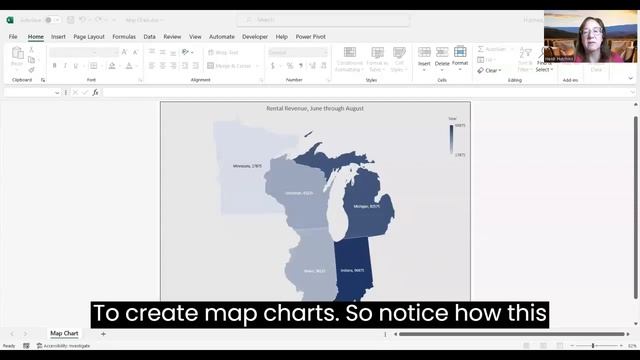Screen dimensions: 640x360
Task: Click the Top Align icon
Action: (x=152, y=52)
